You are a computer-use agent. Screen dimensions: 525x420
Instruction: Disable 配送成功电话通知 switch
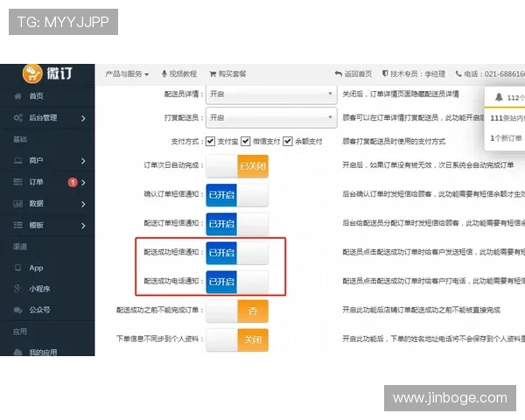237,282
